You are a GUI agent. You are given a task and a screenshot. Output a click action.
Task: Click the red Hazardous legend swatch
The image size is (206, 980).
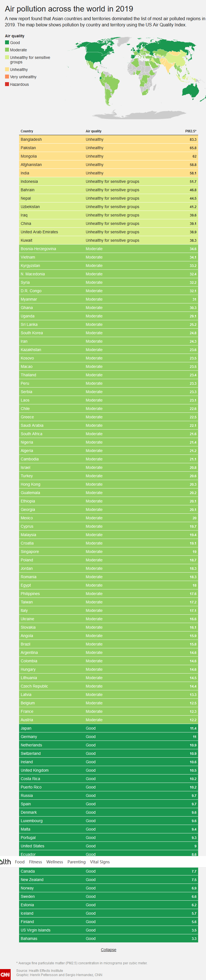(x=7, y=84)
